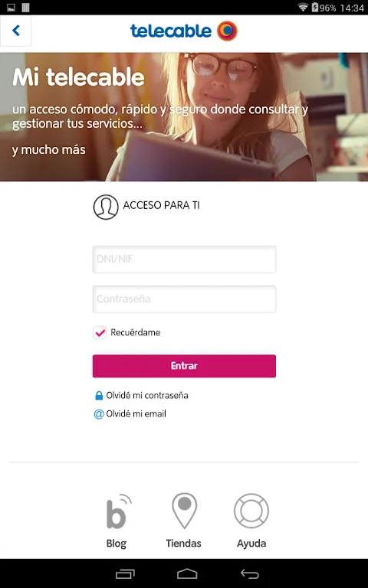This screenshot has width=368, height=588.
Task: Tap the Android home navigation button
Action: click(x=187, y=573)
